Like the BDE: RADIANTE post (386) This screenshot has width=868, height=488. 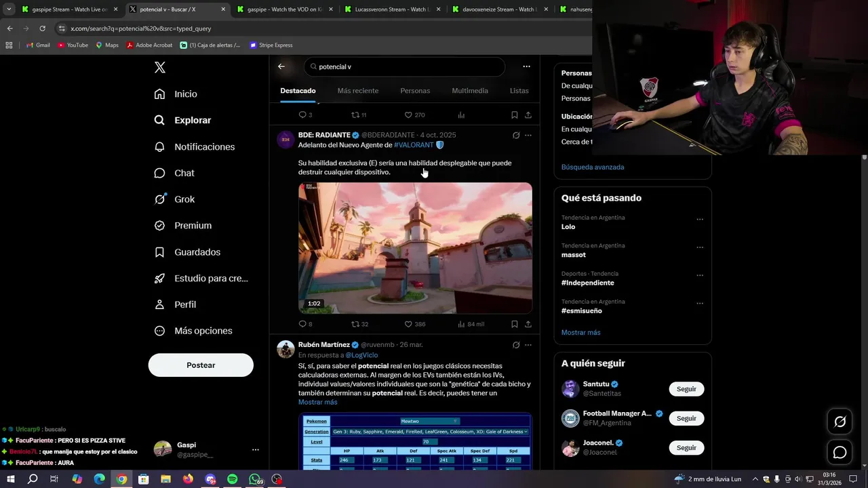pos(414,324)
